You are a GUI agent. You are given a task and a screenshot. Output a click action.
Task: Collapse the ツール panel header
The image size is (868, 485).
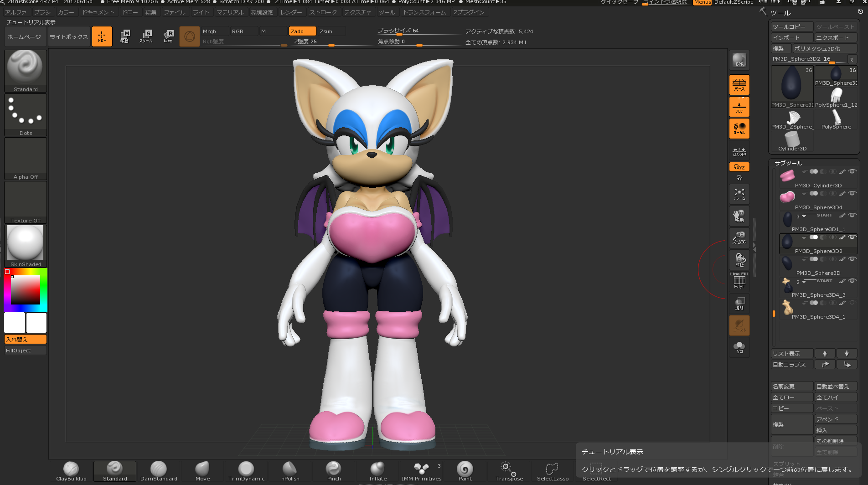pos(780,13)
